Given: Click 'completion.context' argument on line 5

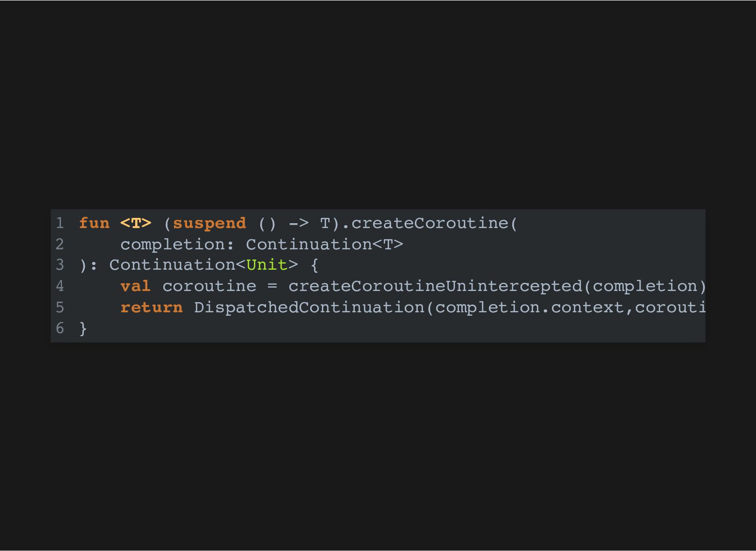Looking at the screenshot, I should [x=529, y=307].
